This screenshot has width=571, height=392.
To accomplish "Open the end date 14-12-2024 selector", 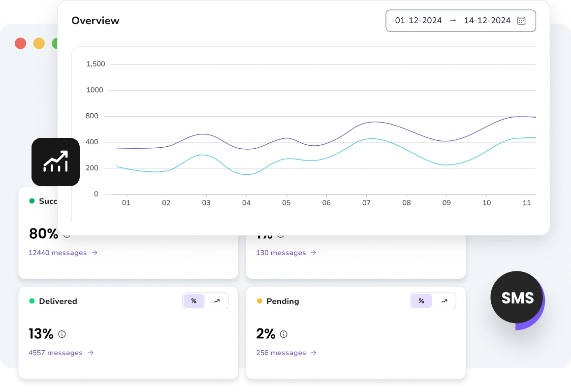I will (x=487, y=21).
